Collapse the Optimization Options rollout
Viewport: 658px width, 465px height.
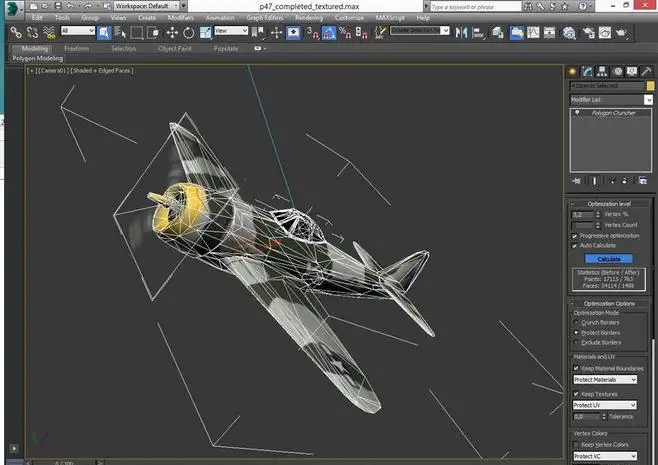point(608,303)
